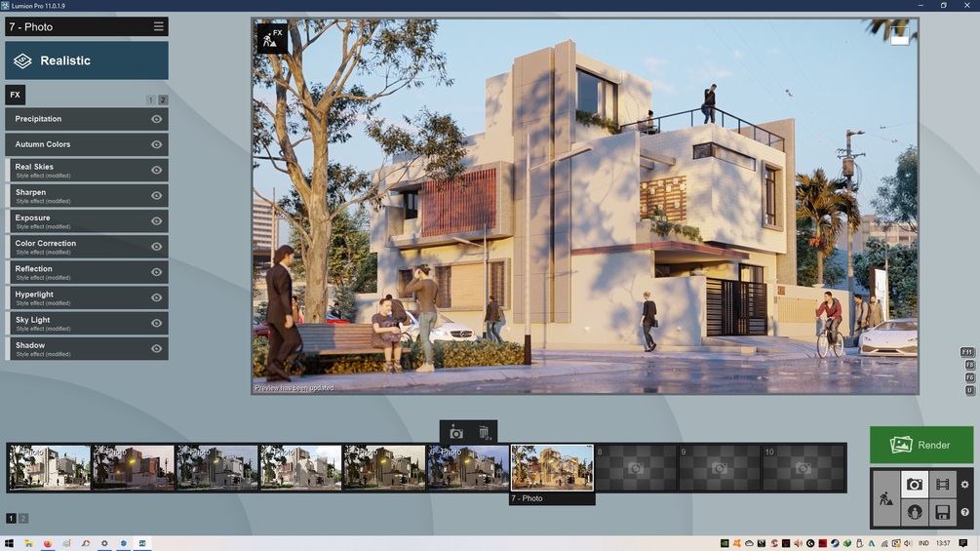Switch to effects page 2
Image resolution: width=980 pixels, height=551 pixels.
click(163, 99)
